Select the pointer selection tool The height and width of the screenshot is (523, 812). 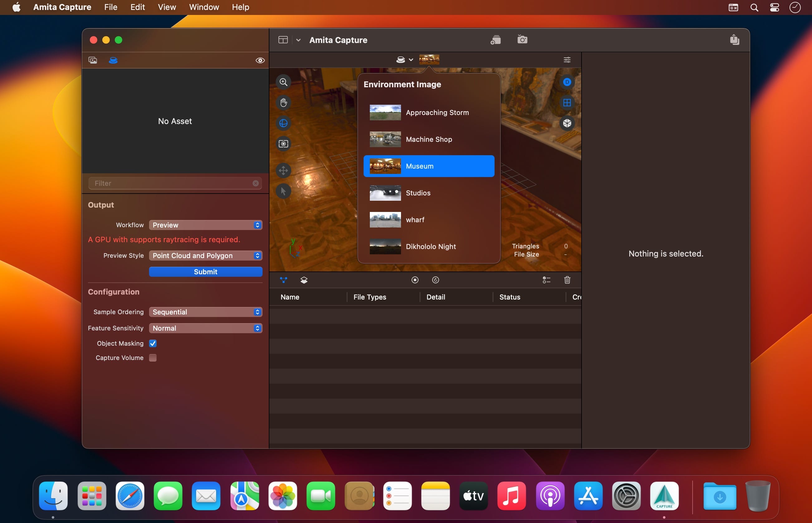pyautogui.click(x=283, y=191)
